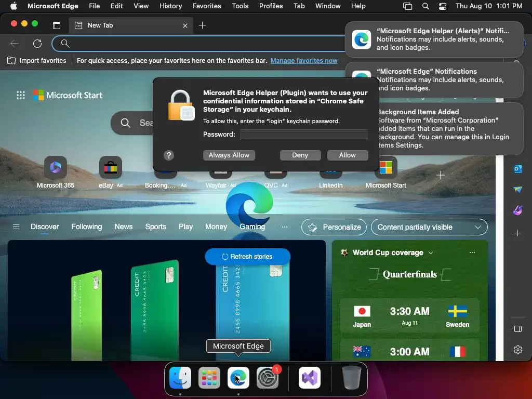The height and width of the screenshot is (399, 532).
Task: Close the New Tab tab
Action: coord(185,25)
